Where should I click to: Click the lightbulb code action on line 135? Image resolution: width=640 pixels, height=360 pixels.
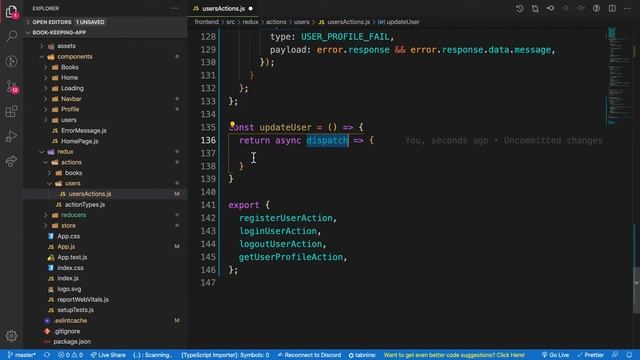click(232, 124)
